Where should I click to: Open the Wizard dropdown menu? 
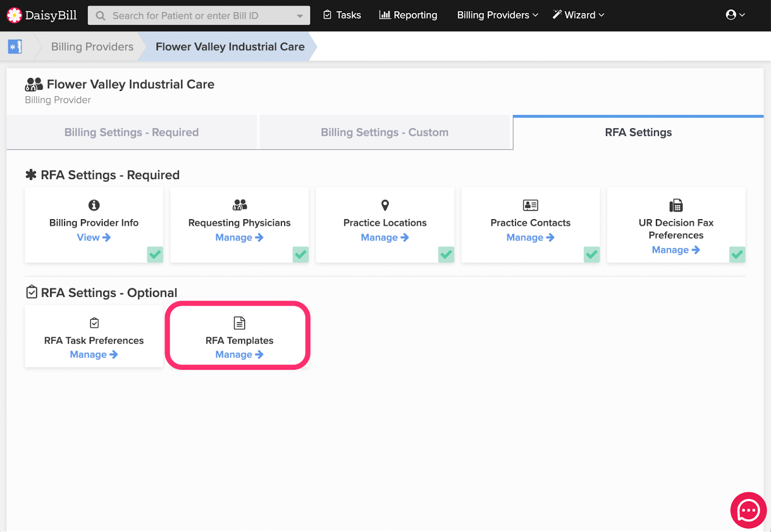tap(578, 15)
